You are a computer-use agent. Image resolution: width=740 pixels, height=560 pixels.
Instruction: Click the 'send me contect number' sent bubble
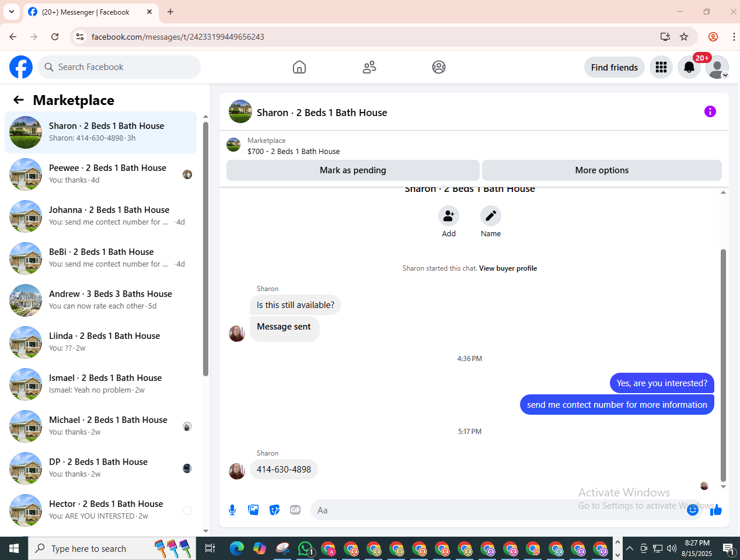pyautogui.click(x=617, y=405)
